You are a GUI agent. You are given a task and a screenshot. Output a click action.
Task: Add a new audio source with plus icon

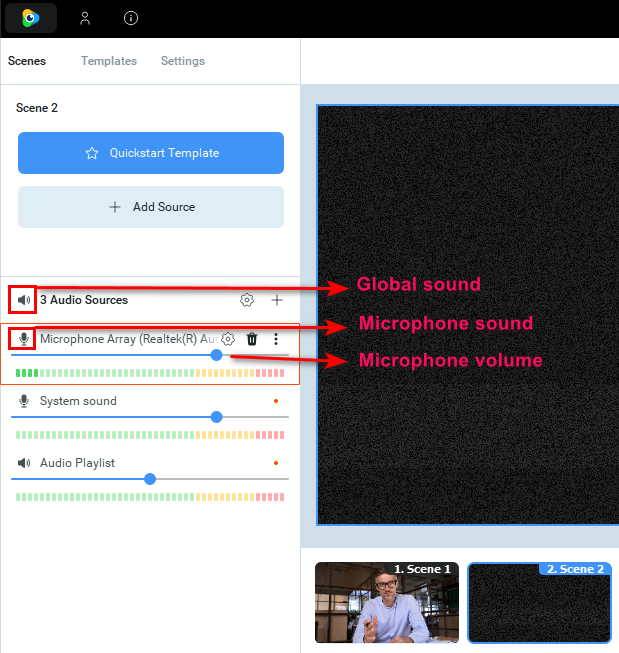click(x=277, y=300)
